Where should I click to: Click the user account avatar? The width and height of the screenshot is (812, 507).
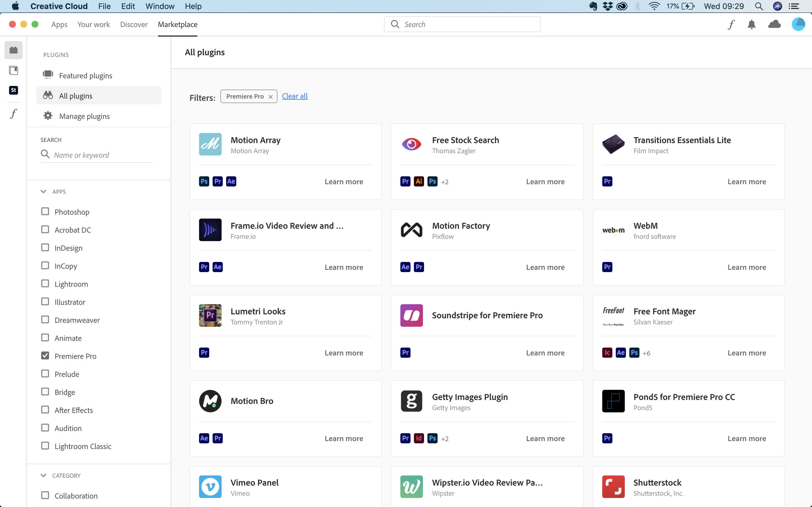pyautogui.click(x=798, y=25)
